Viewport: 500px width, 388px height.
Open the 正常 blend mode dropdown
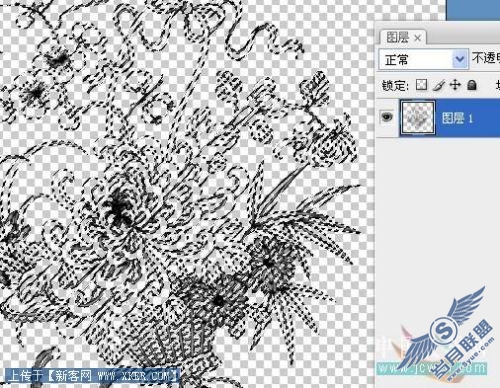click(x=423, y=60)
